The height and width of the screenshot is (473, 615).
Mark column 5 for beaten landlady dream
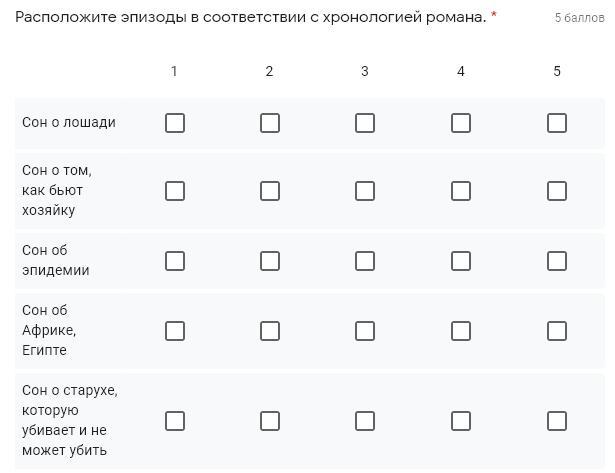pos(557,191)
